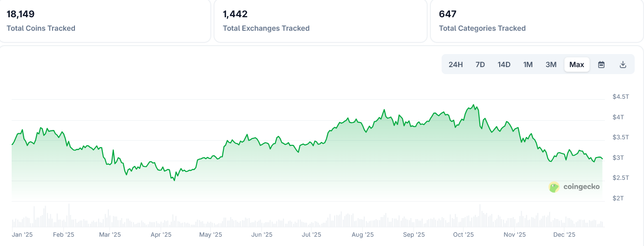Click the $4.5T axis label
The width and height of the screenshot is (644, 246).
pyautogui.click(x=621, y=96)
